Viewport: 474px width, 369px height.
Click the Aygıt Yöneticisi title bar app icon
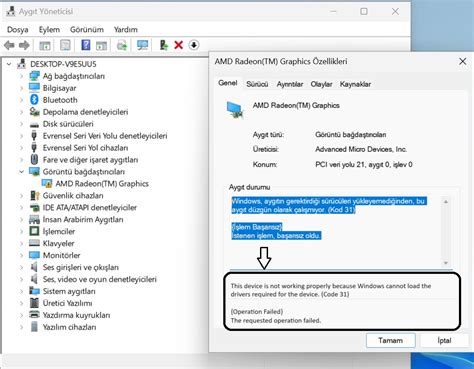coord(11,11)
